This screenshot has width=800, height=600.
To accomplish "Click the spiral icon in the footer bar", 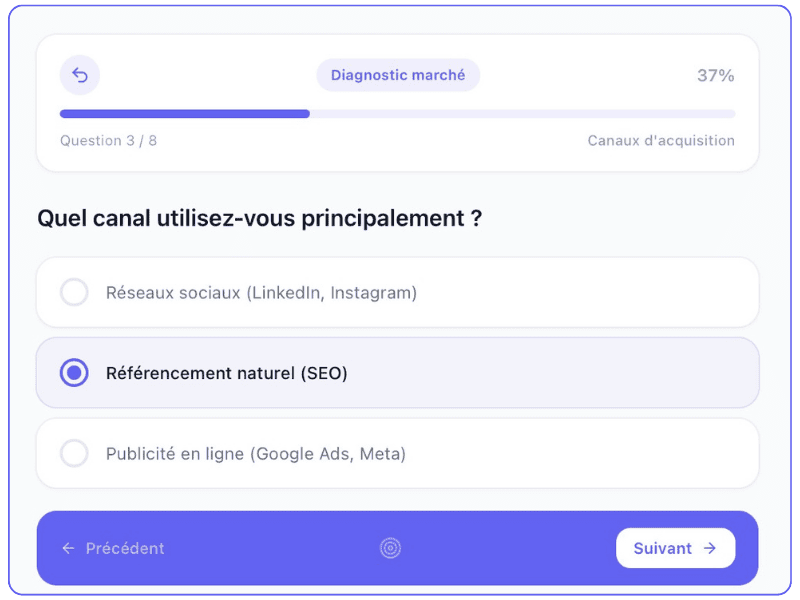I will (x=390, y=548).
